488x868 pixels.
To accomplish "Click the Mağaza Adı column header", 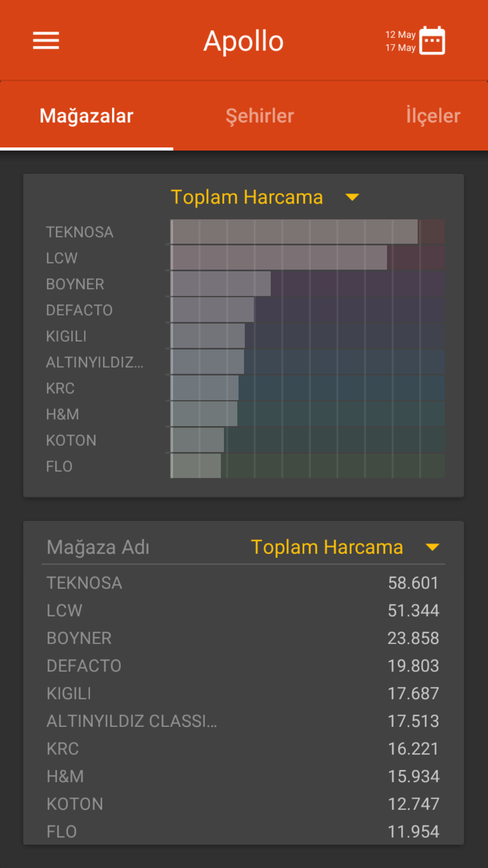I will point(98,547).
